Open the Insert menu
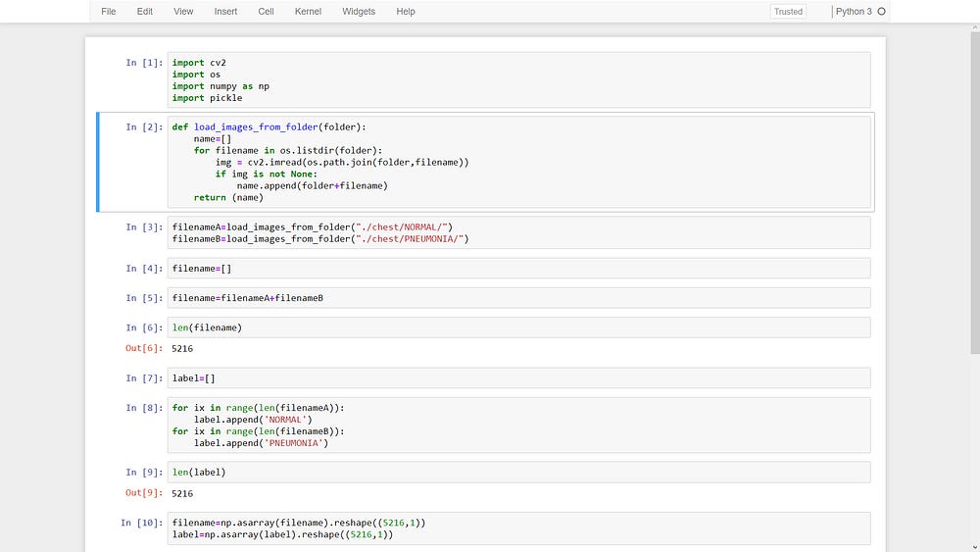Viewport: 980px width, 552px height. [225, 12]
